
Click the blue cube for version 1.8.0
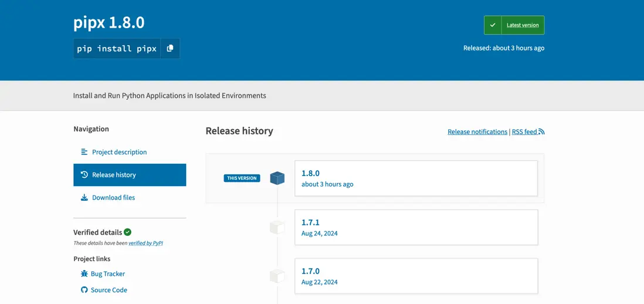tap(277, 178)
